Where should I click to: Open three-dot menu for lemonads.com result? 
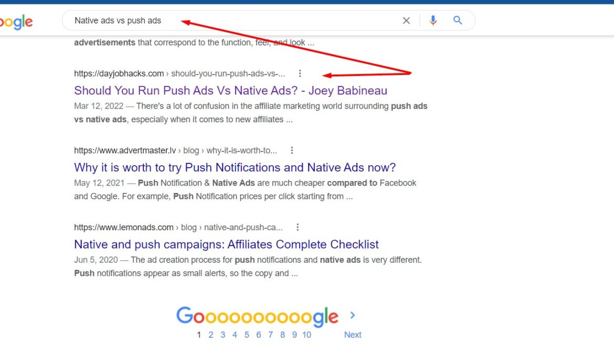pos(298,227)
